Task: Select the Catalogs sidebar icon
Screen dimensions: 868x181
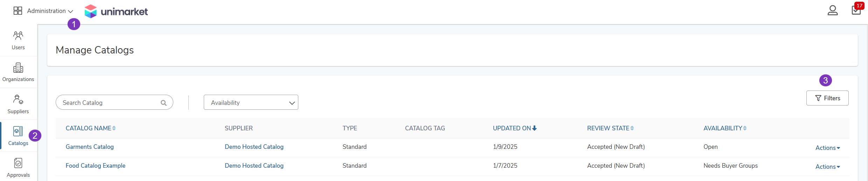Action: [18, 136]
